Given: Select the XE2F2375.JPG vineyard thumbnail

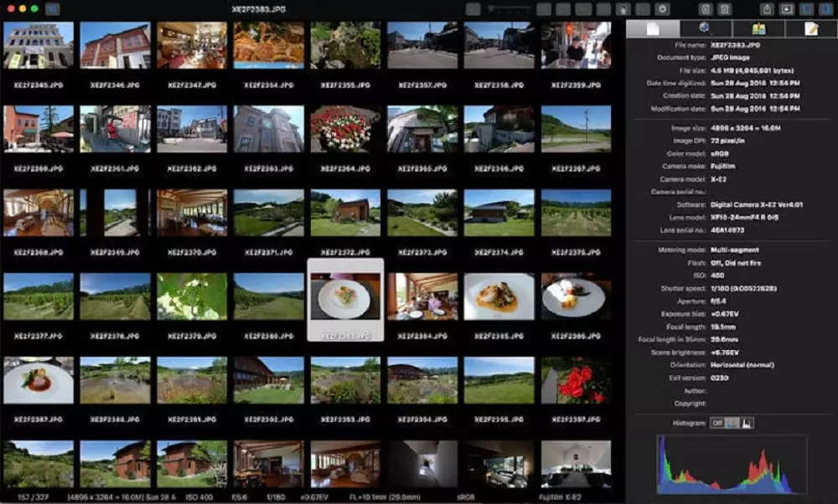Looking at the screenshot, I should (577, 213).
